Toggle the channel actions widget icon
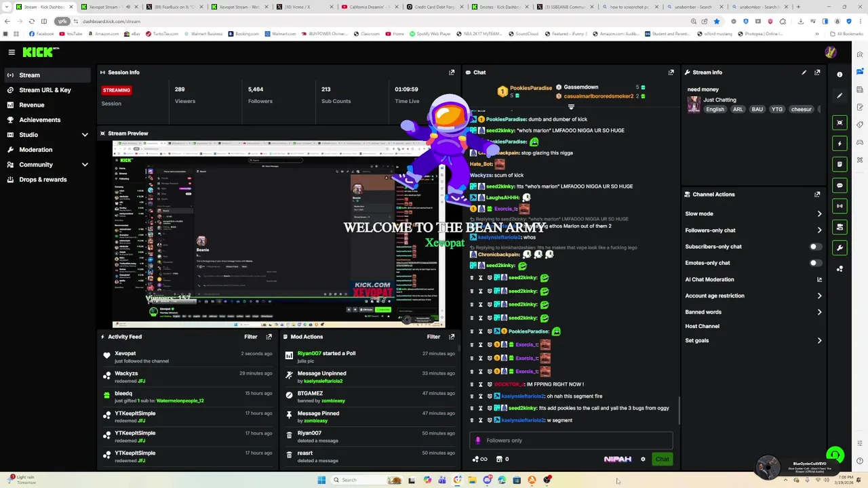The image size is (868, 488). (840, 227)
